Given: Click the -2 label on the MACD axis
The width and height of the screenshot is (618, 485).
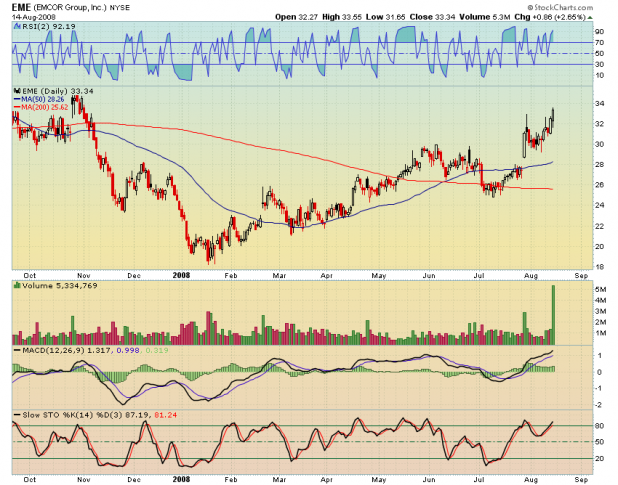Looking at the screenshot, I should [x=598, y=405].
